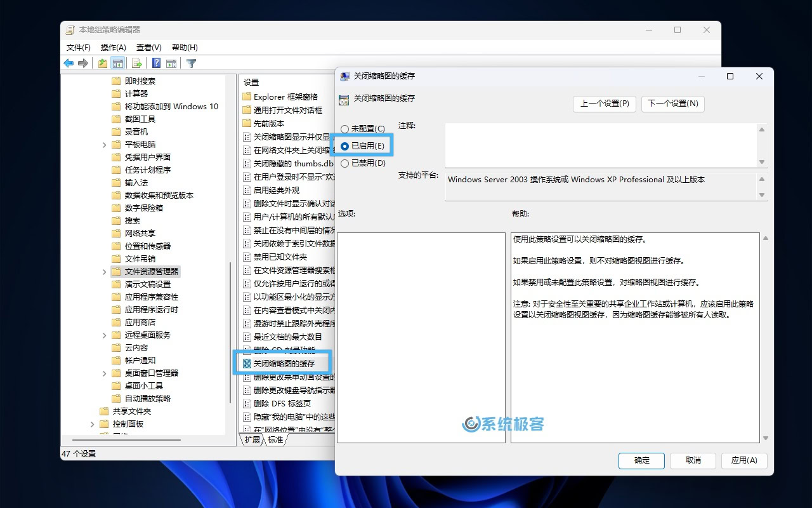Click the folder icon of 通用打开文件对话框
Screen dimensions: 812x508
click(247, 110)
